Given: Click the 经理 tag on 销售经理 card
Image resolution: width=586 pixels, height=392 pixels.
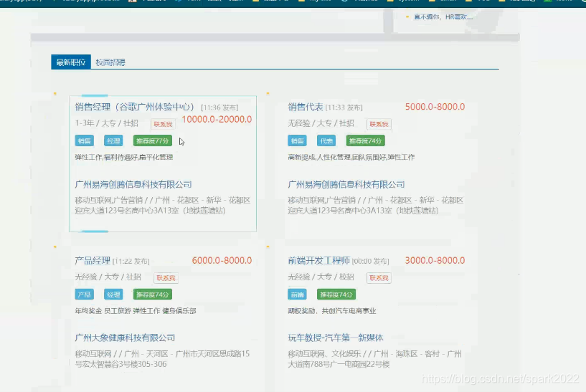Looking at the screenshot, I should (x=113, y=140).
